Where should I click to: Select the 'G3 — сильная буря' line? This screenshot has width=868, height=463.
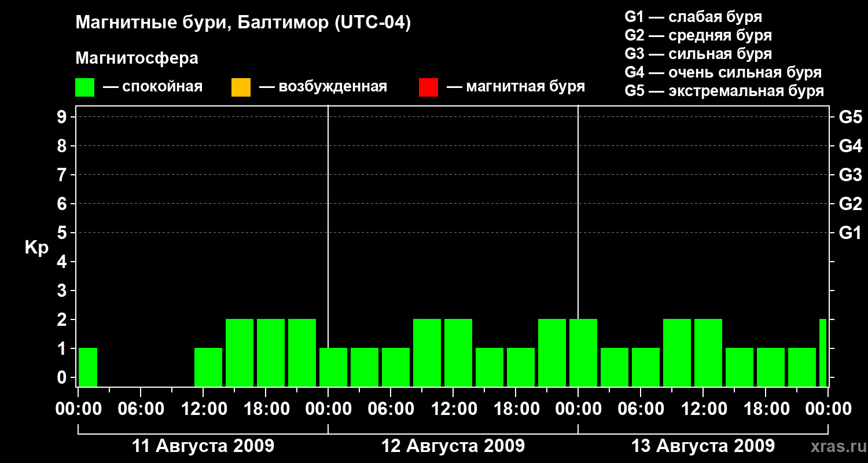pos(698,54)
